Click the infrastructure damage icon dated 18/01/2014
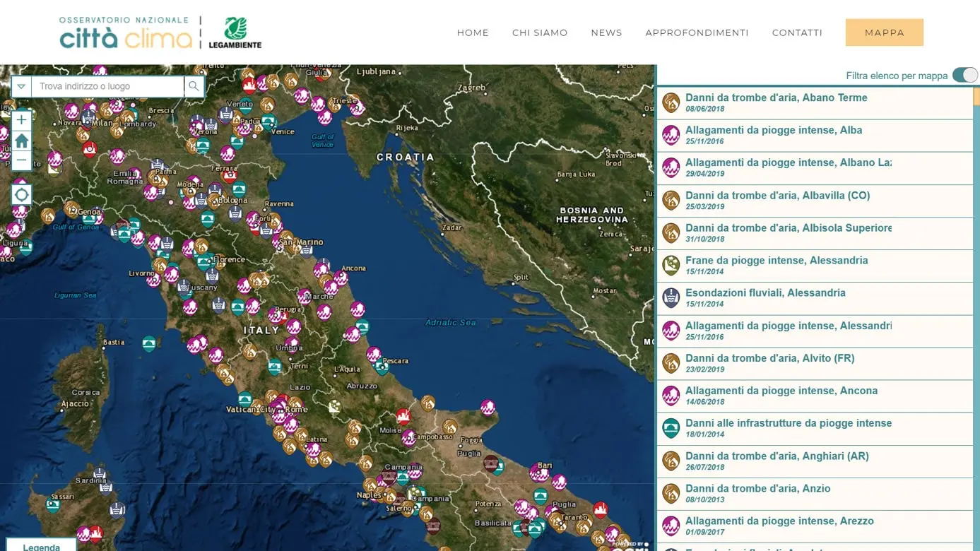Viewport: 980px width, 551px height. [671, 427]
